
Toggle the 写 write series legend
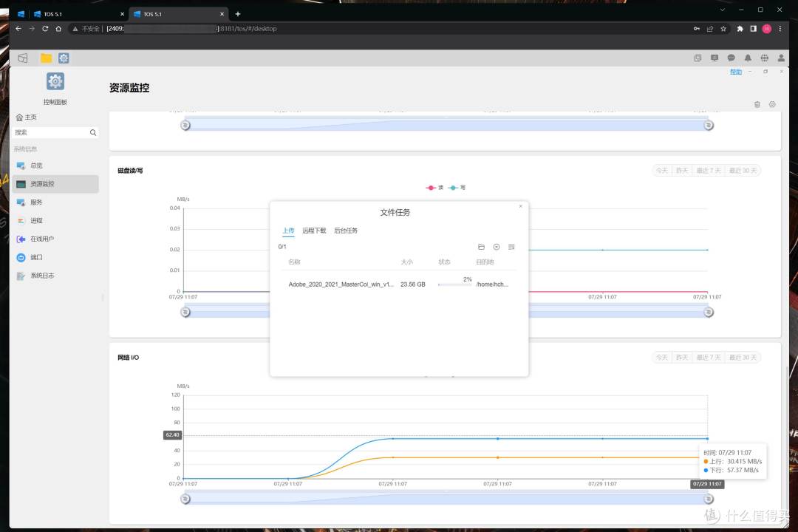point(457,188)
